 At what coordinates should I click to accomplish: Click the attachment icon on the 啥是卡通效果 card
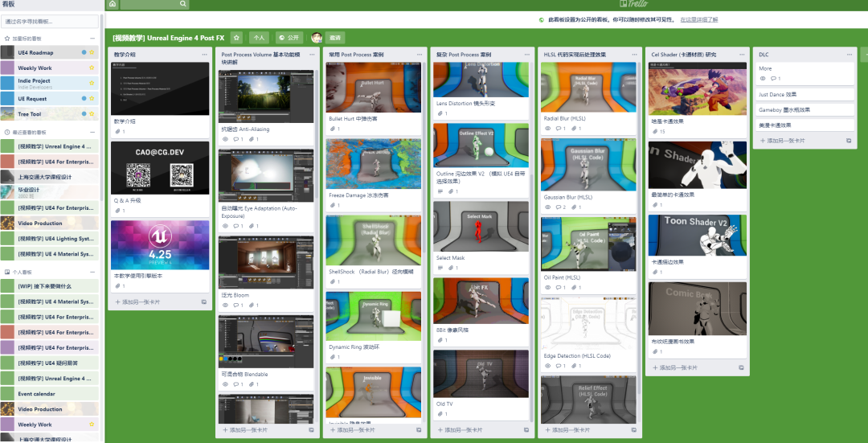[x=655, y=132]
